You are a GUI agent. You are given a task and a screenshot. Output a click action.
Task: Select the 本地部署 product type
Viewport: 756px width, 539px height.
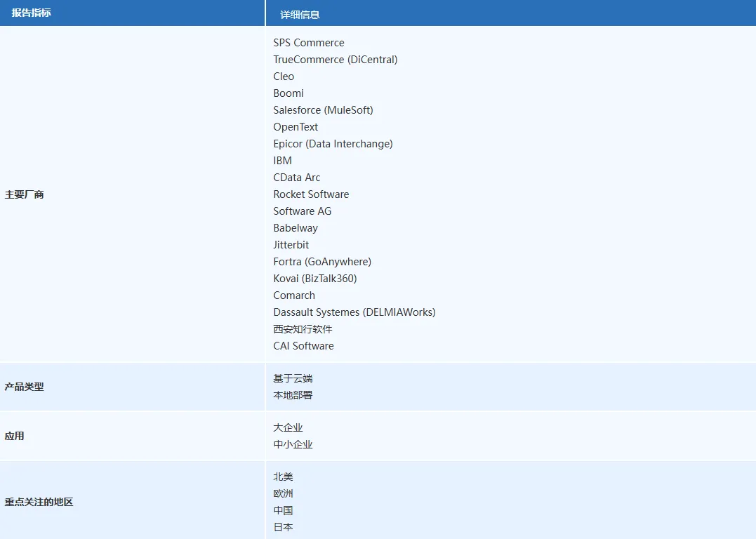coord(293,395)
